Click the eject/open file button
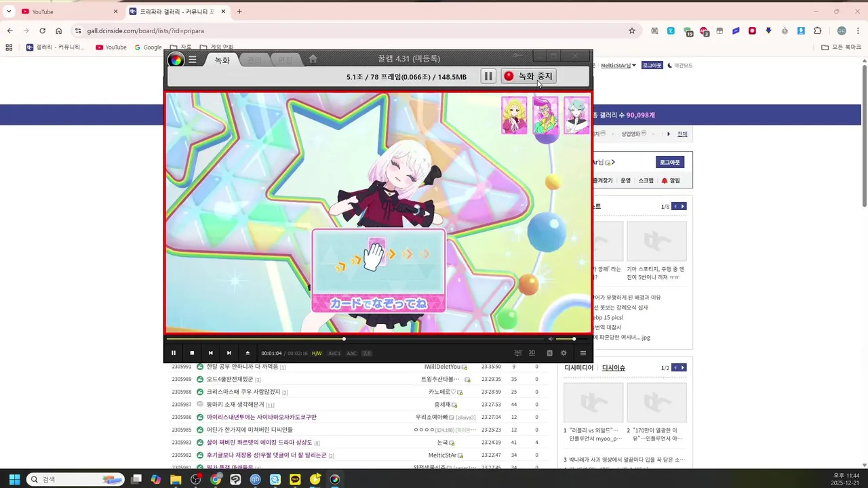868x488 pixels. coord(248,353)
